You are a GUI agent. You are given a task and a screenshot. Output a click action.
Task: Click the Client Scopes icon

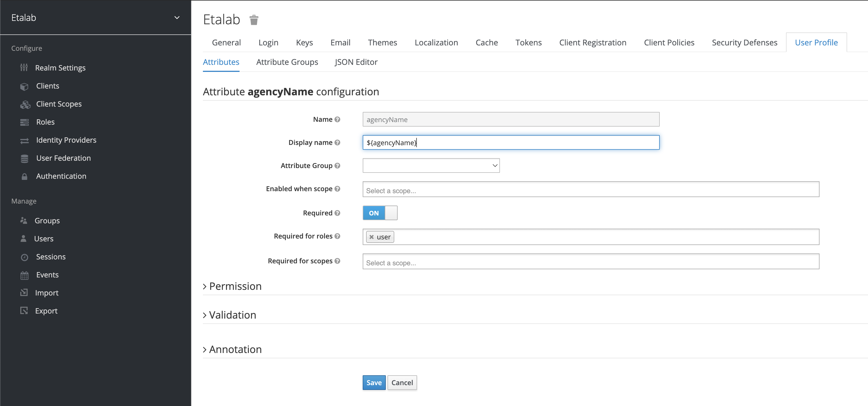(25, 104)
